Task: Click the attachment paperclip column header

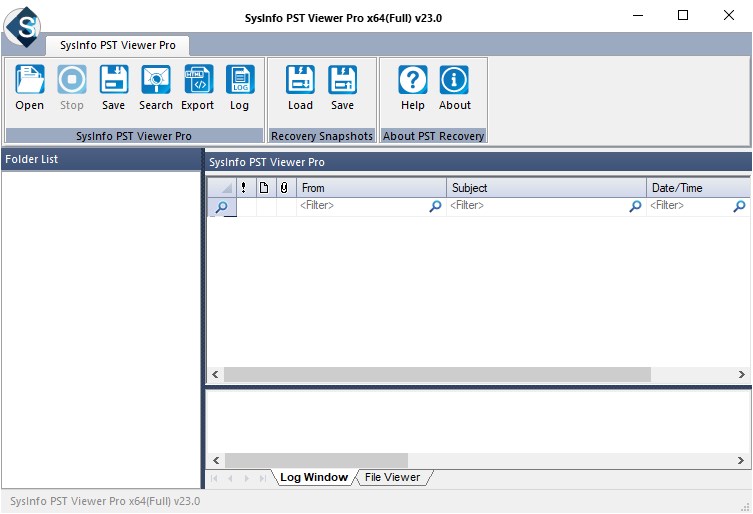Action: pos(284,187)
